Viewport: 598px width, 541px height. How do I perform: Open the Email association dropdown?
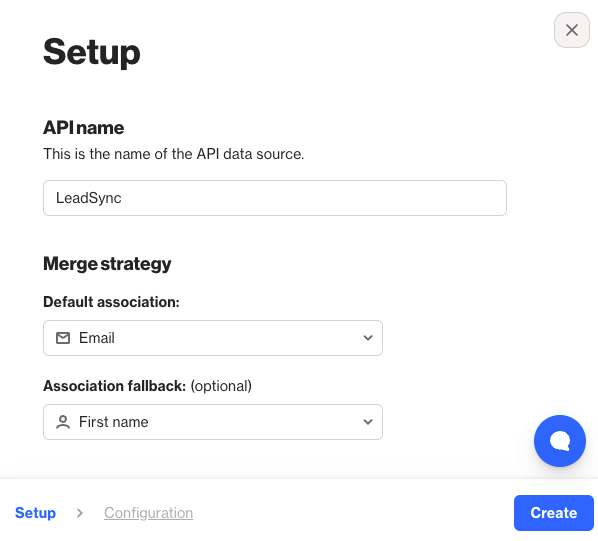coord(213,338)
